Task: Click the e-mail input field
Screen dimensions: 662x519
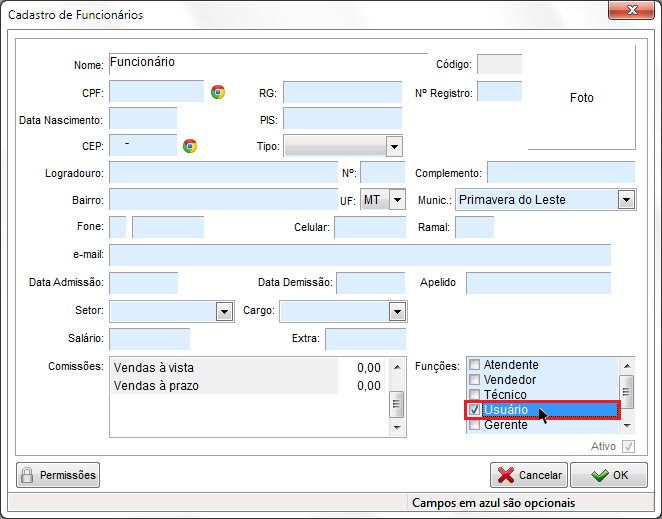Action: pos(359,255)
